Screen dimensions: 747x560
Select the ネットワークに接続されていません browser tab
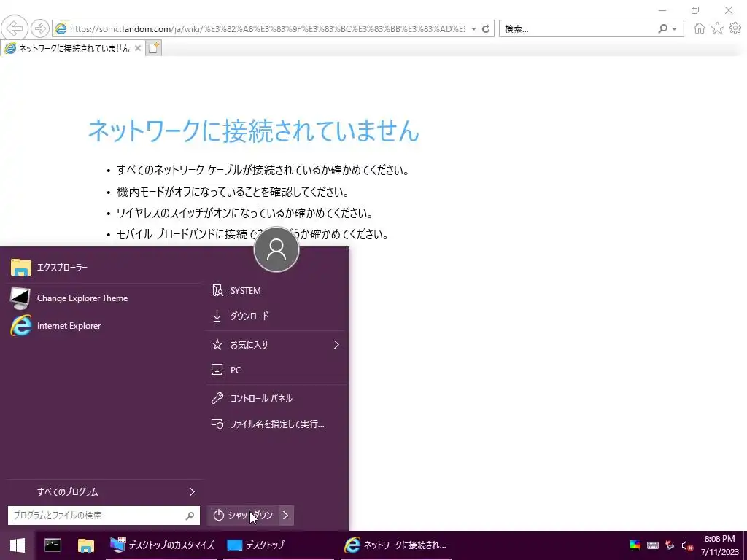(74, 49)
